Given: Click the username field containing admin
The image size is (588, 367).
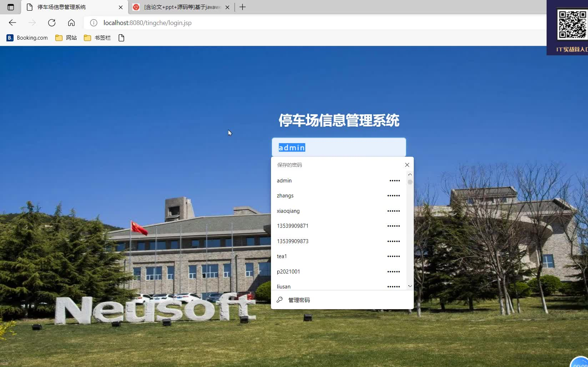Looking at the screenshot, I should pos(339,147).
